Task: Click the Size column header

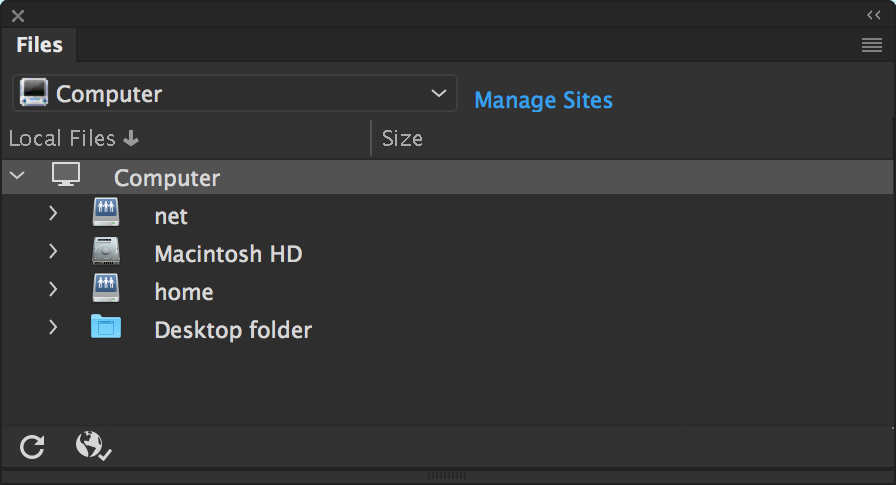Action: pos(402,139)
